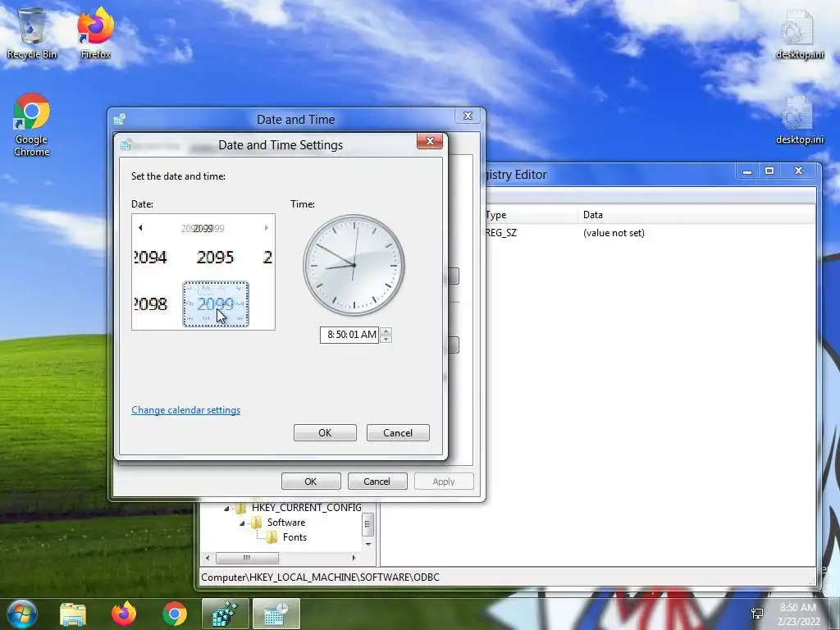The height and width of the screenshot is (630, 840).
Task: Close the Date and Time Settings dialog
Action: [x=430, y=141]
